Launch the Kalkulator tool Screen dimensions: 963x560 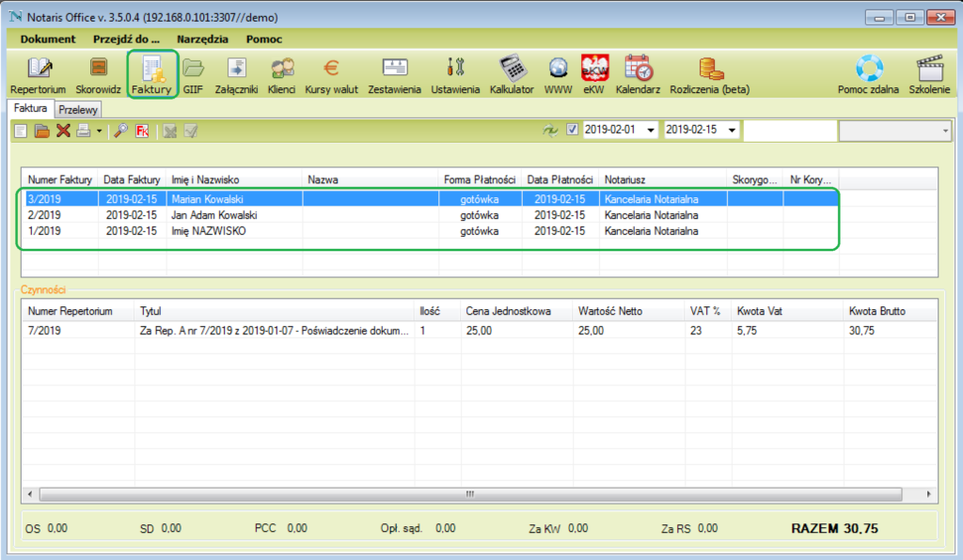point(512,75)
